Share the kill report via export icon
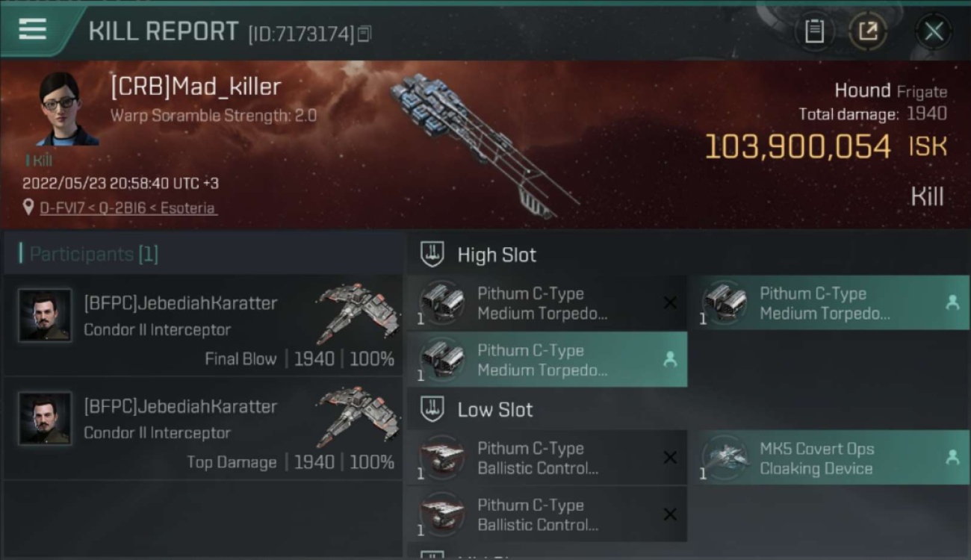971x560 pixels. 868,31
